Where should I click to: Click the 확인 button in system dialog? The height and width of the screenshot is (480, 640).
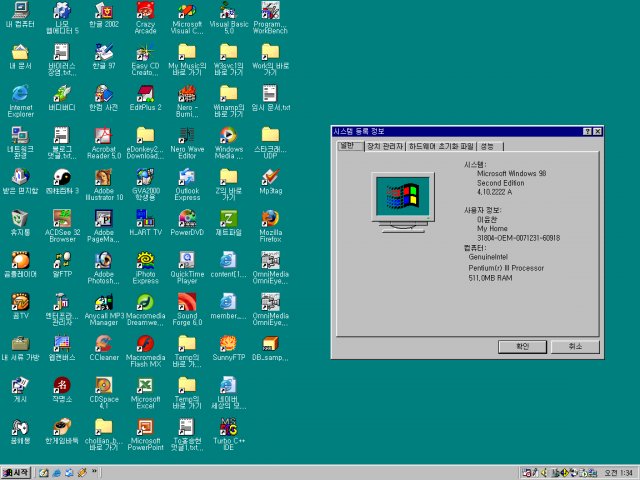coord(522,347)
